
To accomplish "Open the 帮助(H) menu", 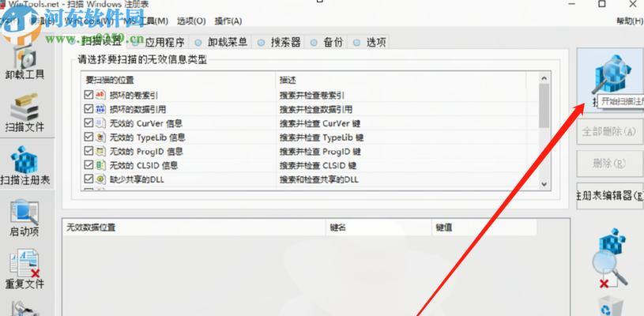I will coord(630,21).
